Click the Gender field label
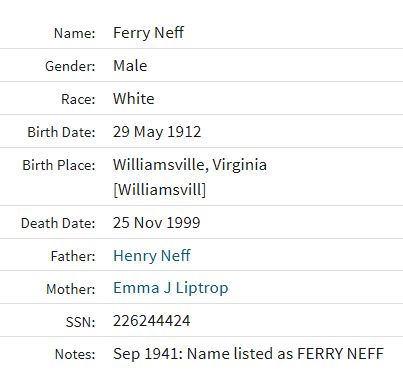Viewport: 403px width, 385px height. pyautogui.click(x=70, y=66)
